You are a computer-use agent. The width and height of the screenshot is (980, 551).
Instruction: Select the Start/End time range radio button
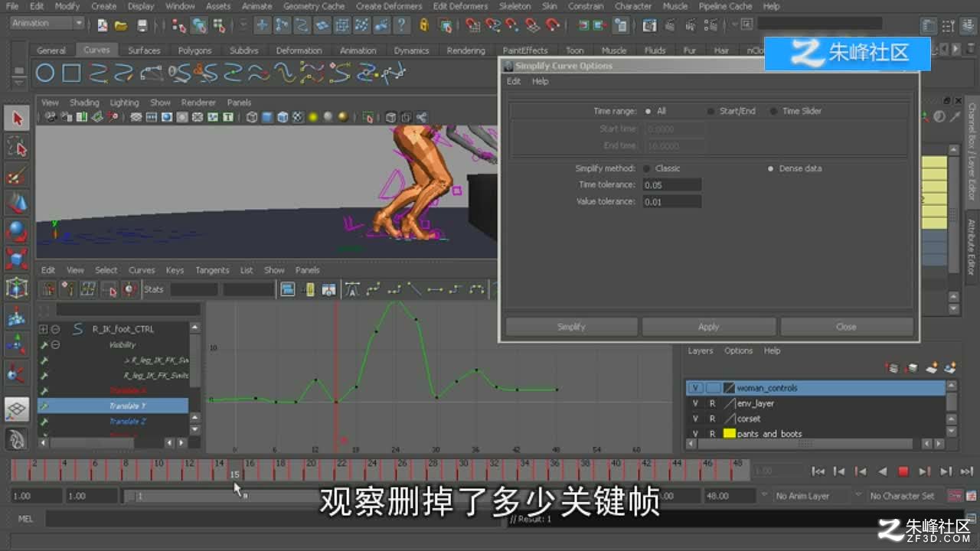pos(710,111)
